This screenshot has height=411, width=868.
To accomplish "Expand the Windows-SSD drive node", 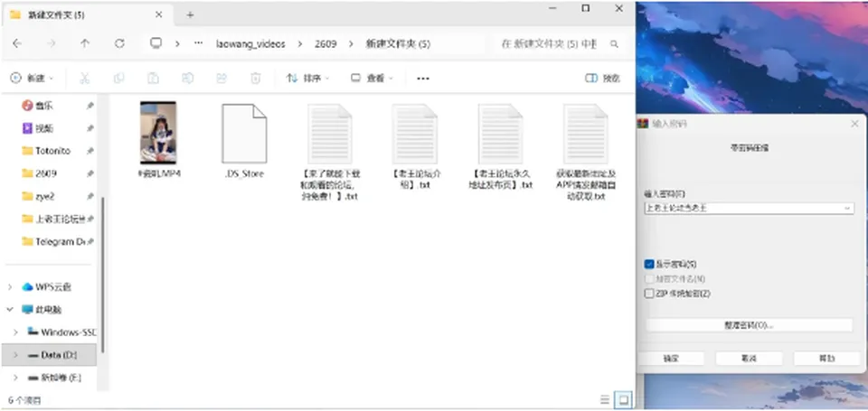I will coord(16,332).
